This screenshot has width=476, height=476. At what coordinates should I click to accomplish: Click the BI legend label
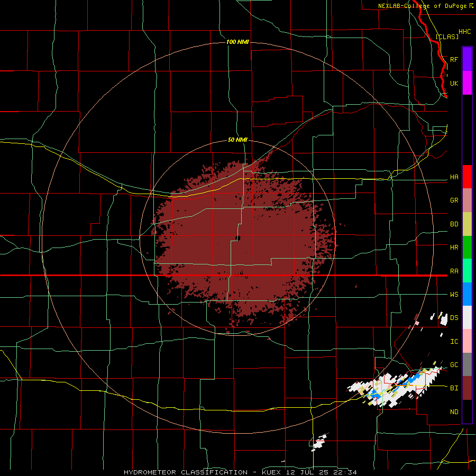click(454, 388)
